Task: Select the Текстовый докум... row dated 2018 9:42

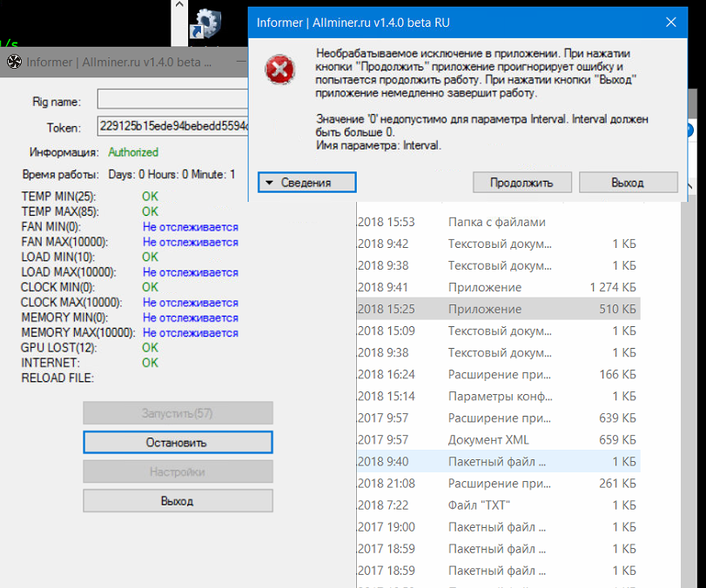Action: coord(499,244)
